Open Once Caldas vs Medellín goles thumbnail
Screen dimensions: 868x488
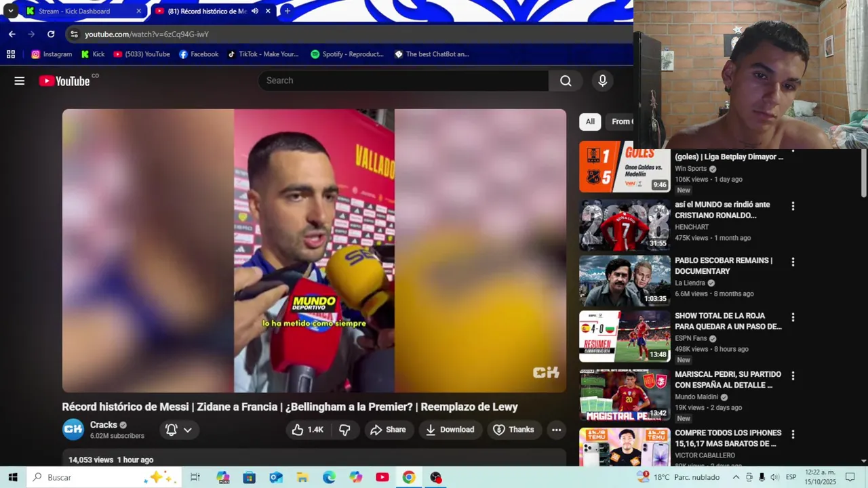tap(625, 167)
